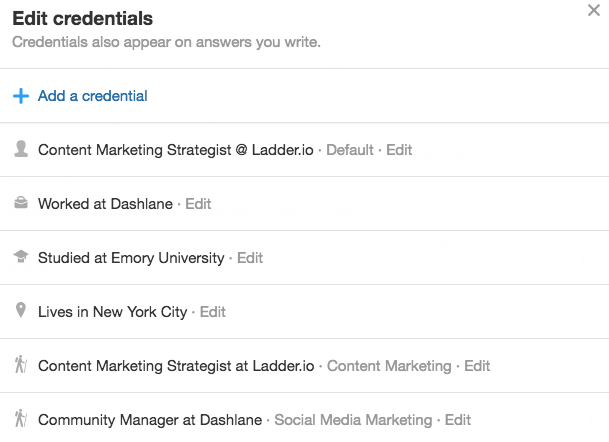Close the Edit credentials dialog
Screen dimensions: 609x442
pos(593,11)
